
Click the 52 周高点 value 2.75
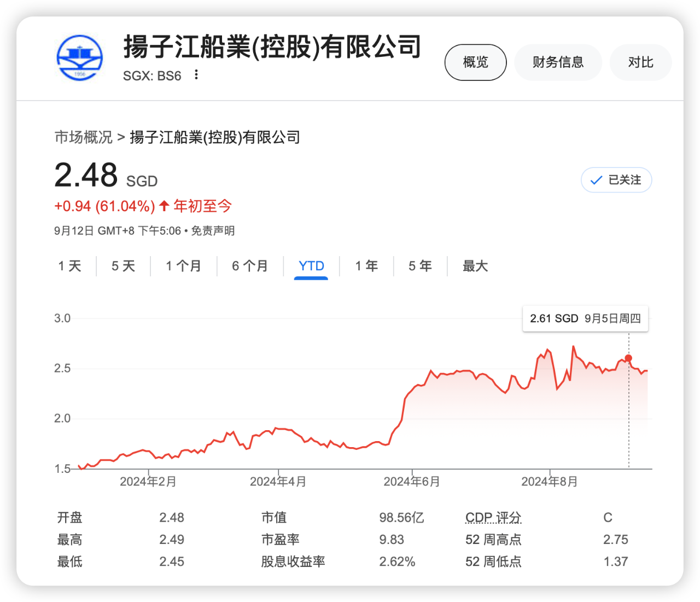[x=616, y=540]
